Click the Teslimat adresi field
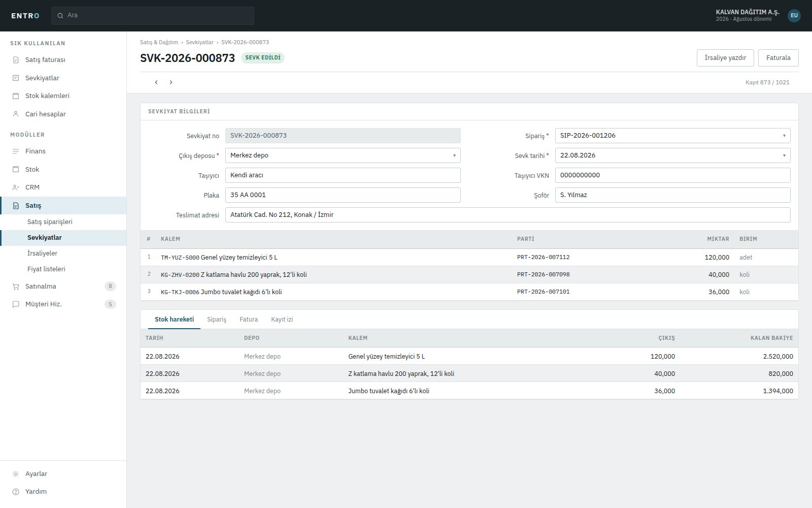The height and width of the screenshot is (508, 812). coord(507,215)
